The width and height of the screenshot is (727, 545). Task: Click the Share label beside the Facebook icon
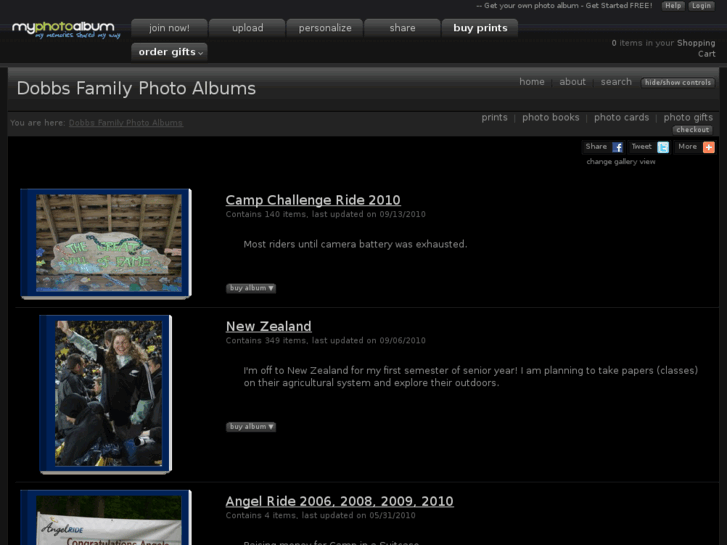pos(596,147)
